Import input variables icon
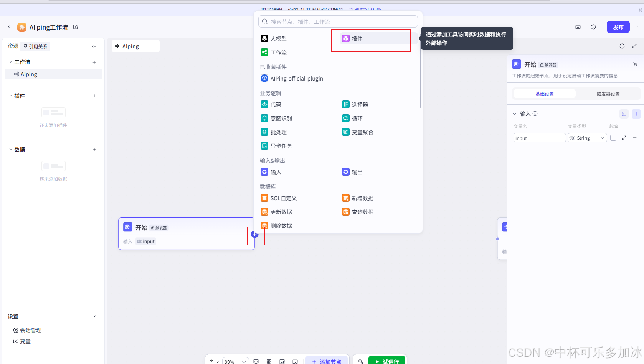644x364 pixels. [624, 114]
